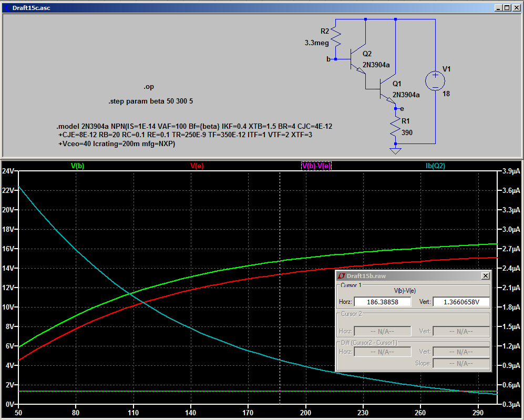Close the Draft15c.asc schematic window
This screenshot has width=524, height=420.
pyautogui.click(x=516, y=8)
